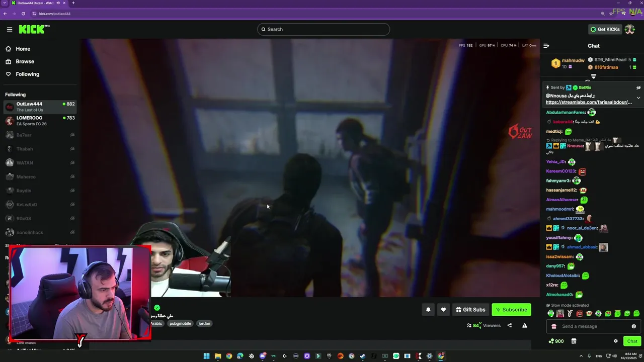
Task: Click Gift Subs button
Action: click(470, 310)
